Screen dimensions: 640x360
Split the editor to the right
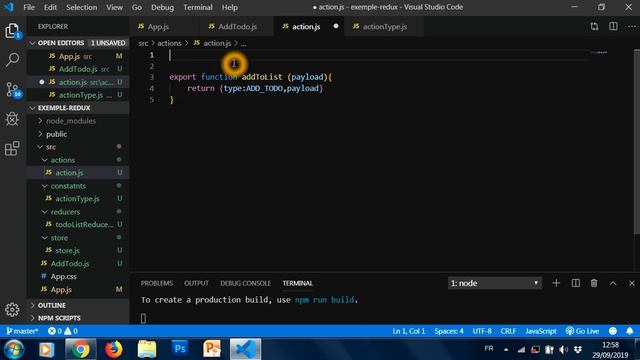tap(613, 27)
